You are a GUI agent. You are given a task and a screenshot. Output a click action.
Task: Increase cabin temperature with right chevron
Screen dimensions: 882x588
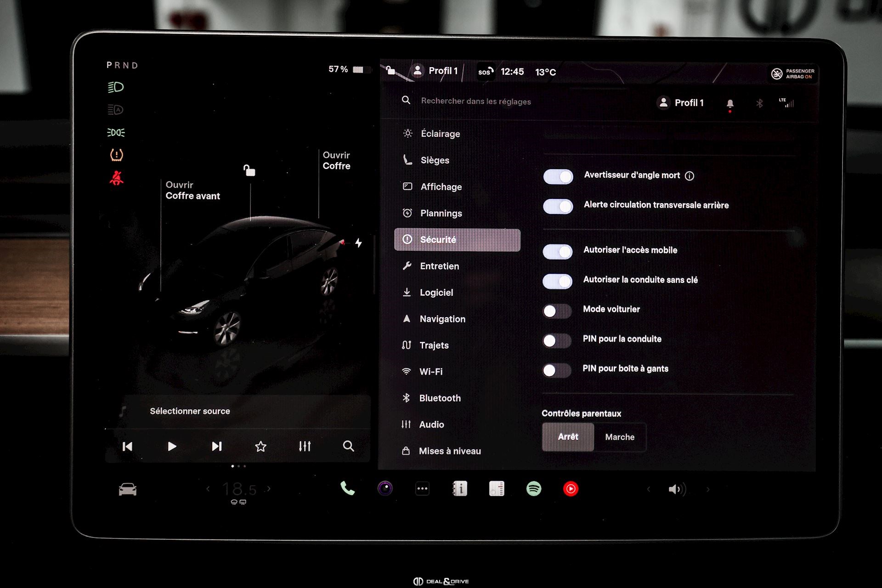(269, 489)
